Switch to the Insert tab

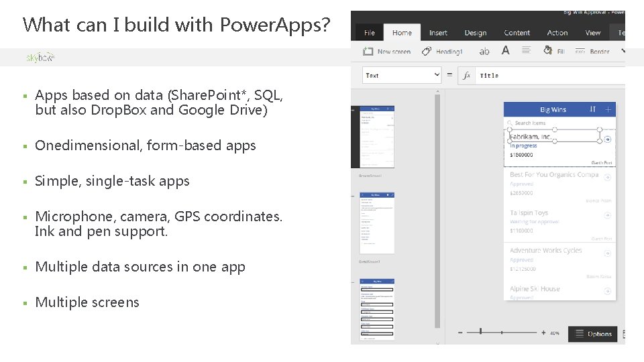coord(438,33)
